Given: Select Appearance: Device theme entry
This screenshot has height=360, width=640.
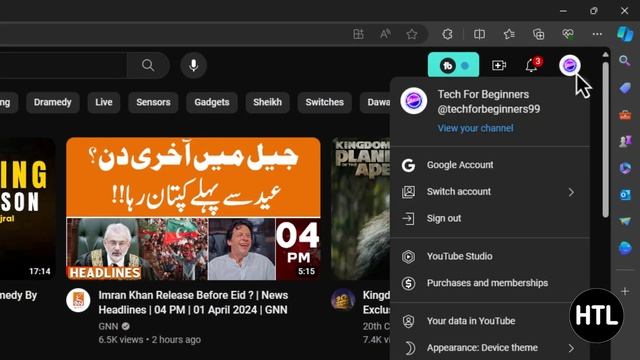Looking at the screenshot, I should point(490,348).
